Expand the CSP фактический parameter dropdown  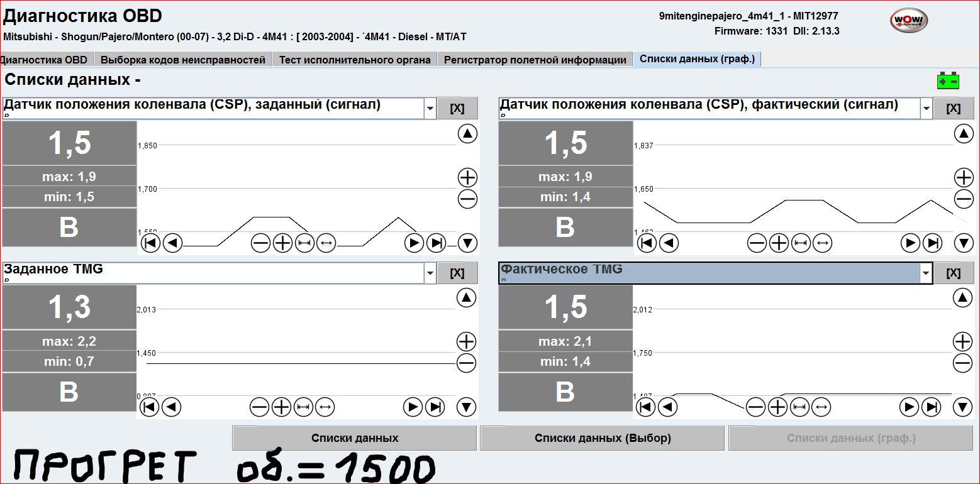(926, 108)
